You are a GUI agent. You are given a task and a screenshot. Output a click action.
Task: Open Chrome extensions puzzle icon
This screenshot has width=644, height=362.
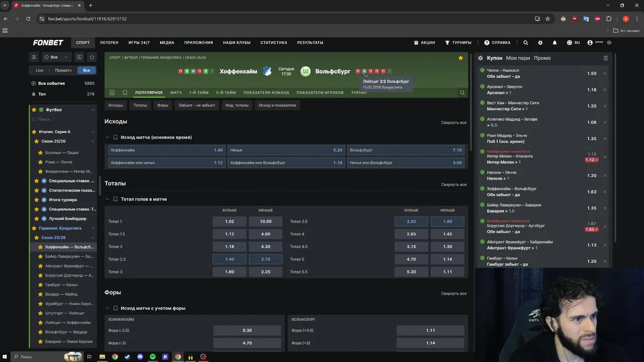(608, 19)
